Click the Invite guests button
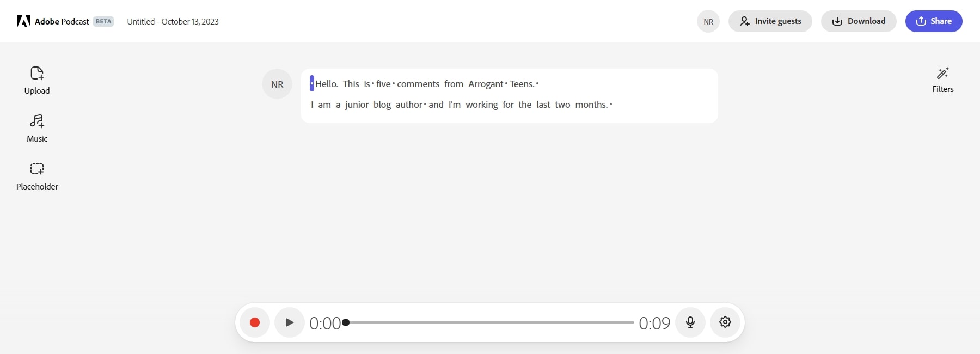 [x=770, y=21]
